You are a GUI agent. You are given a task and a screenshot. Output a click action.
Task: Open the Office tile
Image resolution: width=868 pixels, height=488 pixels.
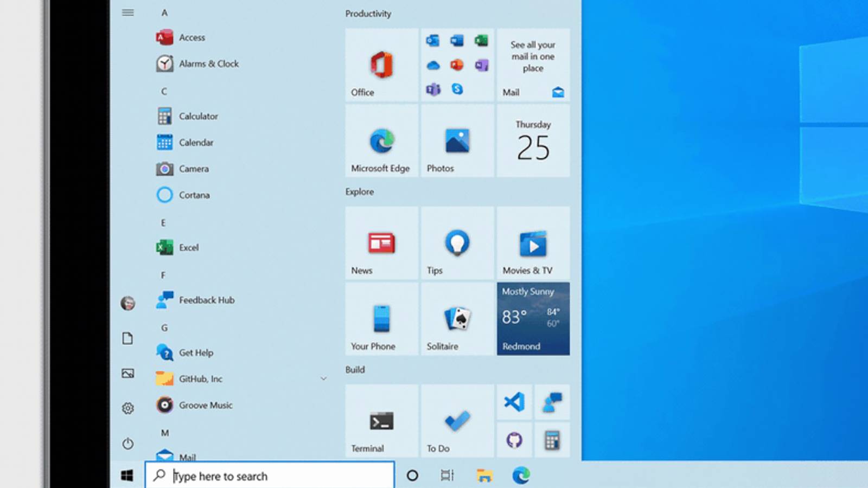[382, 65]
